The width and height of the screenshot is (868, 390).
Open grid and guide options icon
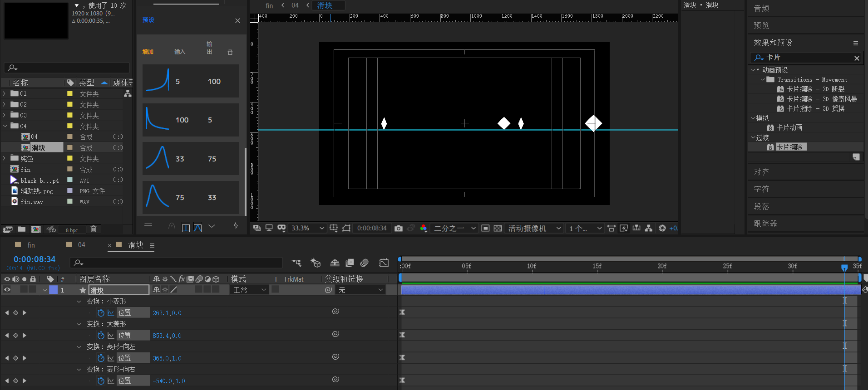click(x=334, y=228)
